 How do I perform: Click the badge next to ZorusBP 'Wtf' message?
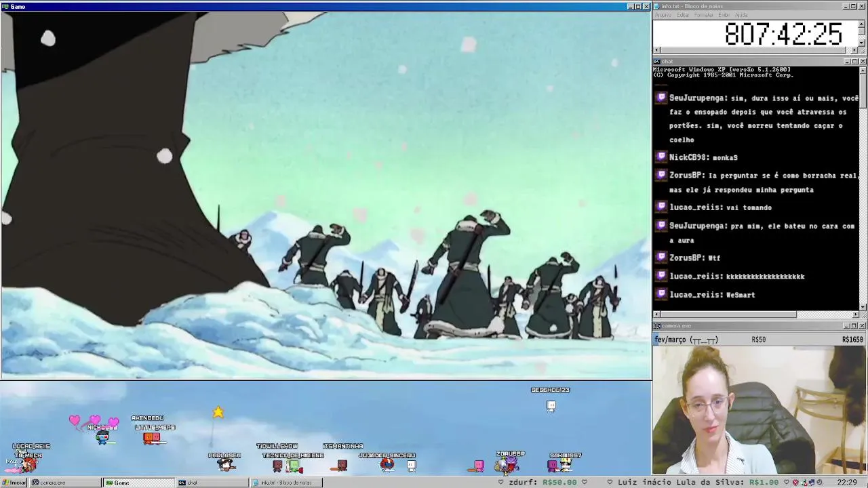click(x=661, y=257)
